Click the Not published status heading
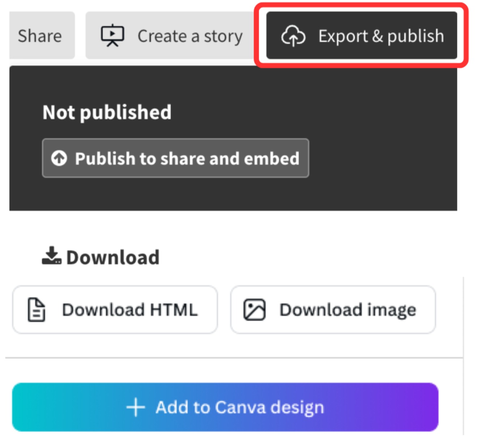The width and height of the screenshot is (478, 448). (107, 112)
